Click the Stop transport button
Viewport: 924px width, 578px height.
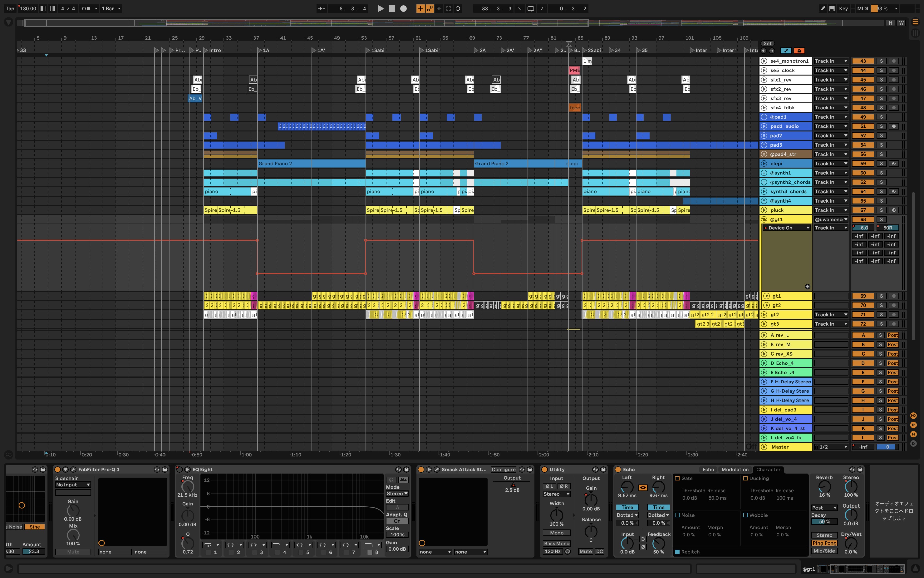[x=392, y=9]
